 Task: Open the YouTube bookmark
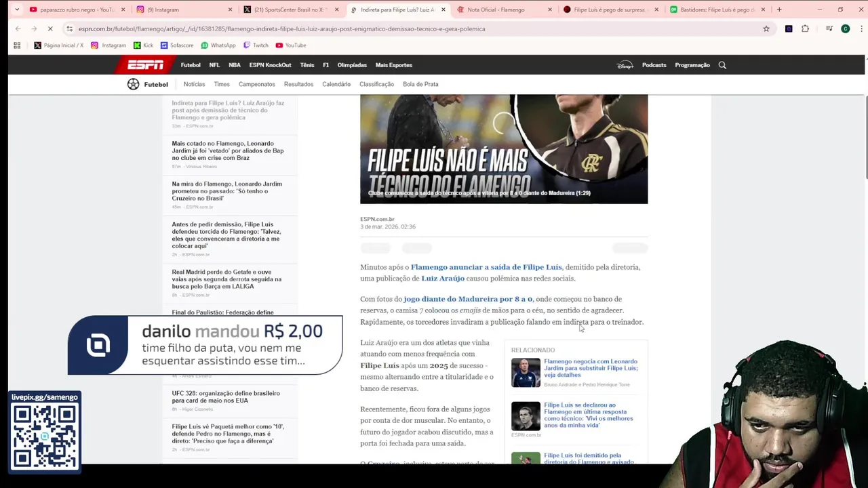pos(291,45)
